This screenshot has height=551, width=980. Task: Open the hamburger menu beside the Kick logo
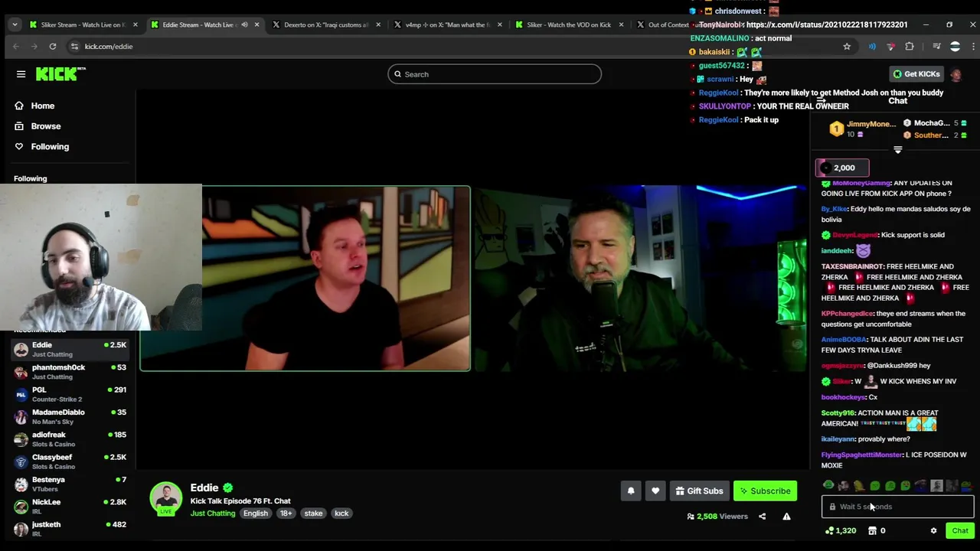[x=21, y=74]
